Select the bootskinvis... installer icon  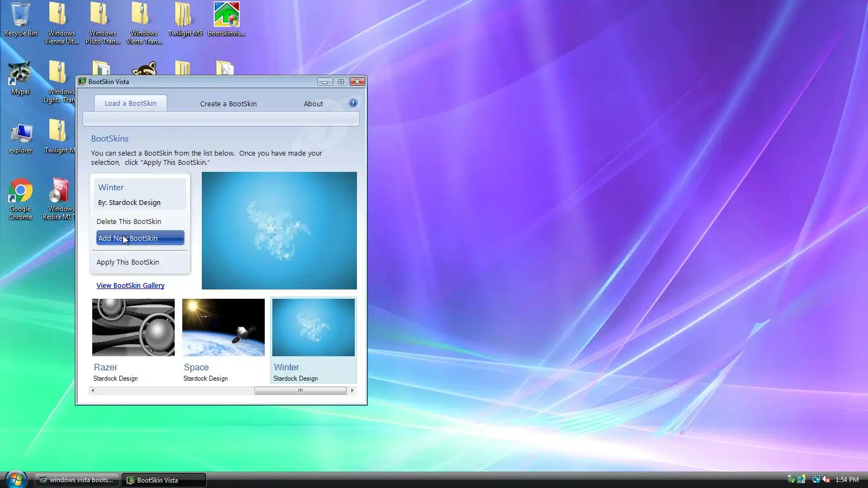tap(226, 20)
